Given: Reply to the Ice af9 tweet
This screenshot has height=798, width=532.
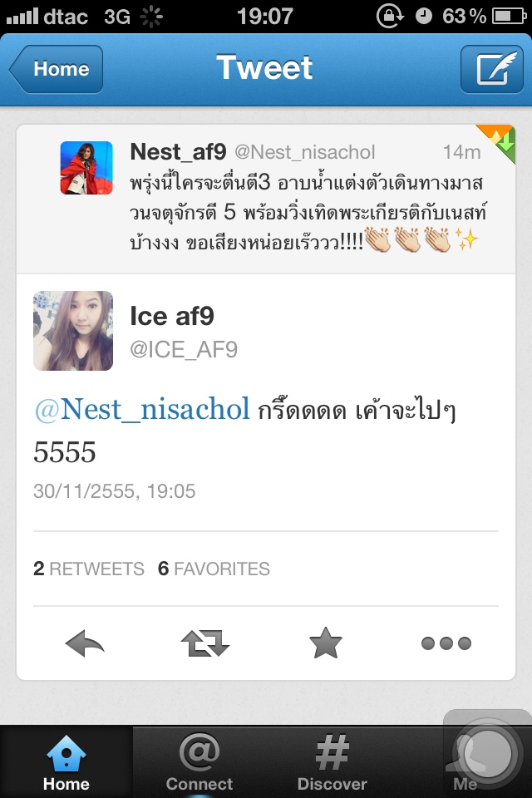Looking at the screenshot, I should click(85, 643).
